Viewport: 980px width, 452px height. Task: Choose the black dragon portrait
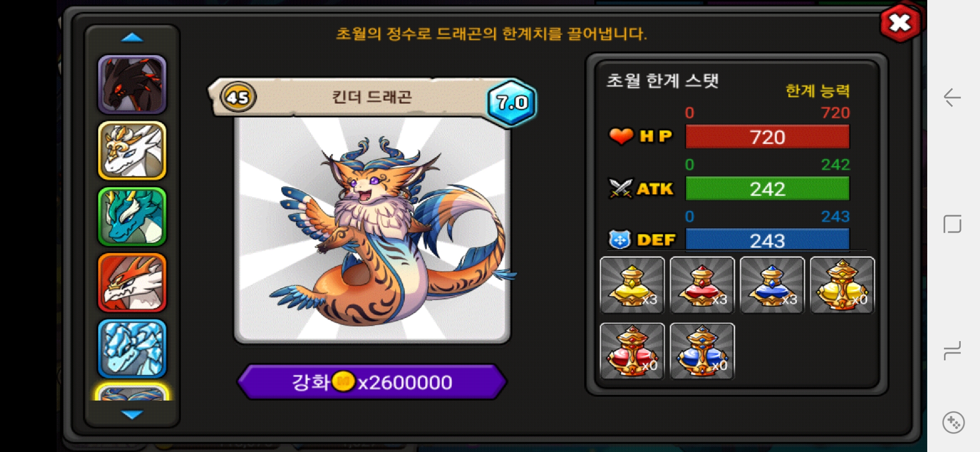point(132,85)
